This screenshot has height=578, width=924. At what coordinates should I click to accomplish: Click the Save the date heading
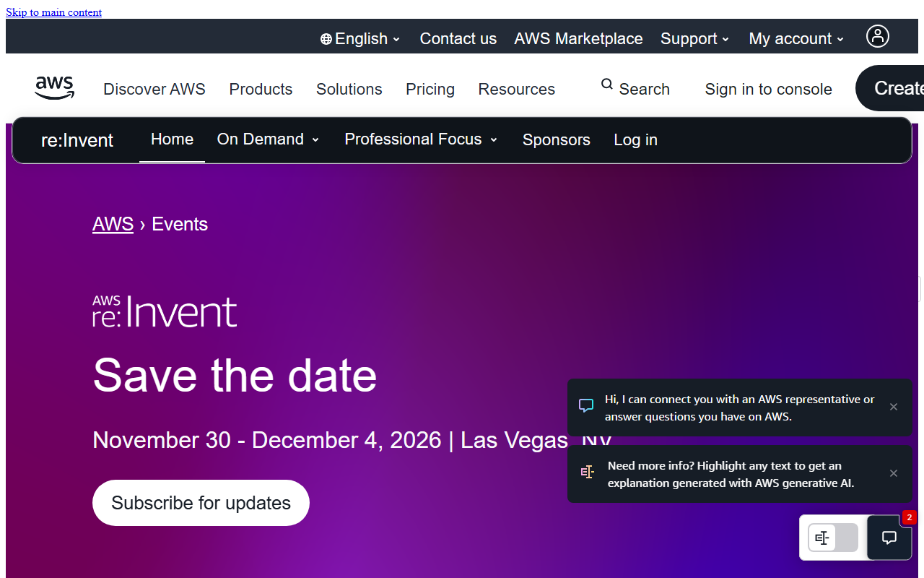235,375
